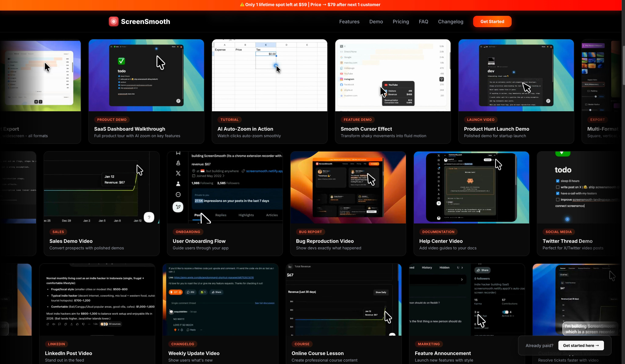Click the orange Get Started button
625x364 pixels.
pyautogui.click(x=492, y=22)
